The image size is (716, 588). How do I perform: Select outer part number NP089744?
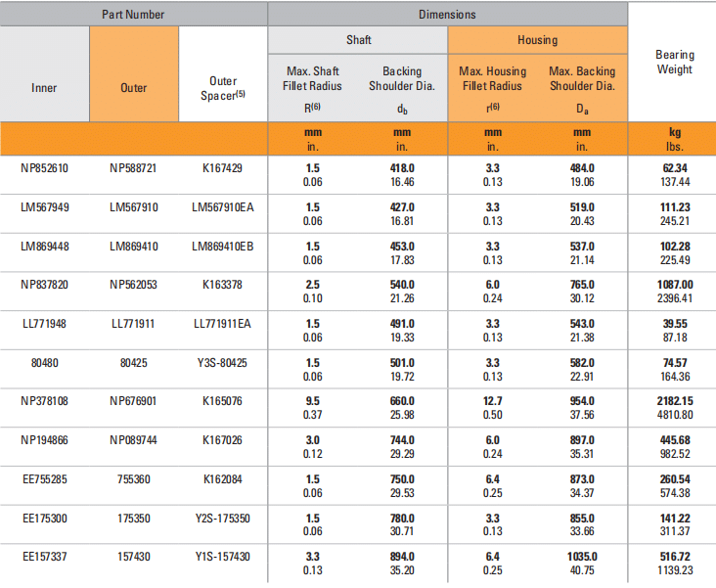pyautogui.click(x=134, y=438)
